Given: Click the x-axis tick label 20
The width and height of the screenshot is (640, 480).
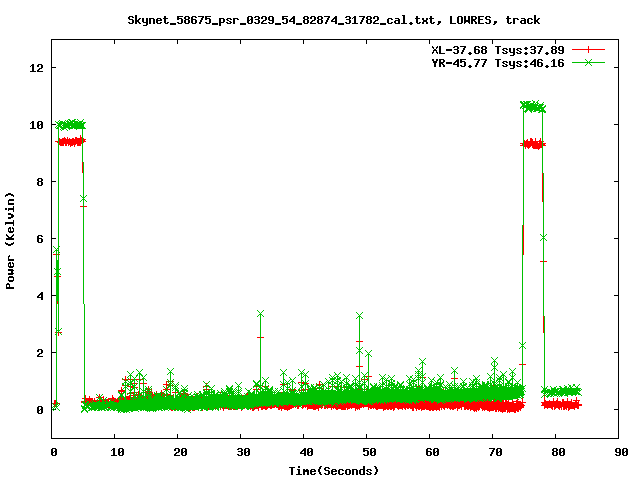Looking at the screenshot, I should point(180,452).
